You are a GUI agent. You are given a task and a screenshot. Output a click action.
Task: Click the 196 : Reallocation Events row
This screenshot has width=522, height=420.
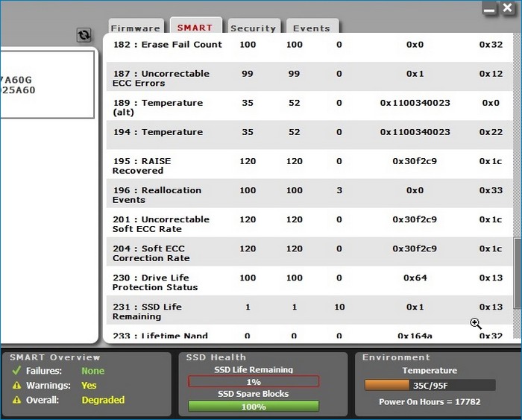(309, 195)
